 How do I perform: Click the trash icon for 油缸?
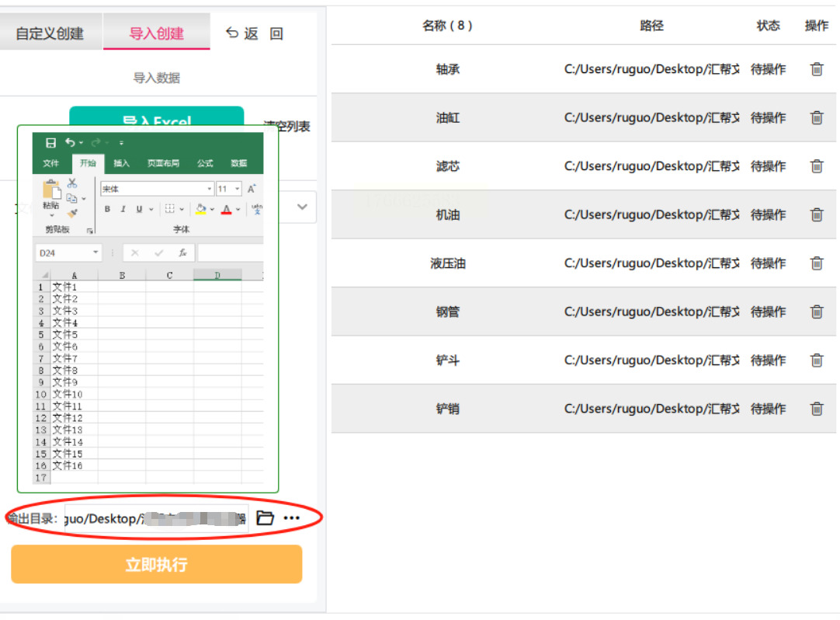click(817, 118)
